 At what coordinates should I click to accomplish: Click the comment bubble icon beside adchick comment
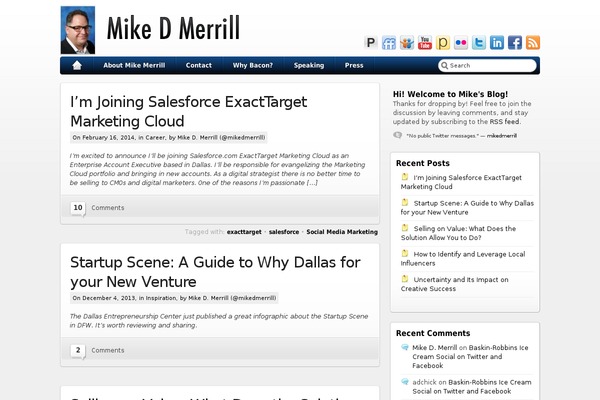[405, 382]
